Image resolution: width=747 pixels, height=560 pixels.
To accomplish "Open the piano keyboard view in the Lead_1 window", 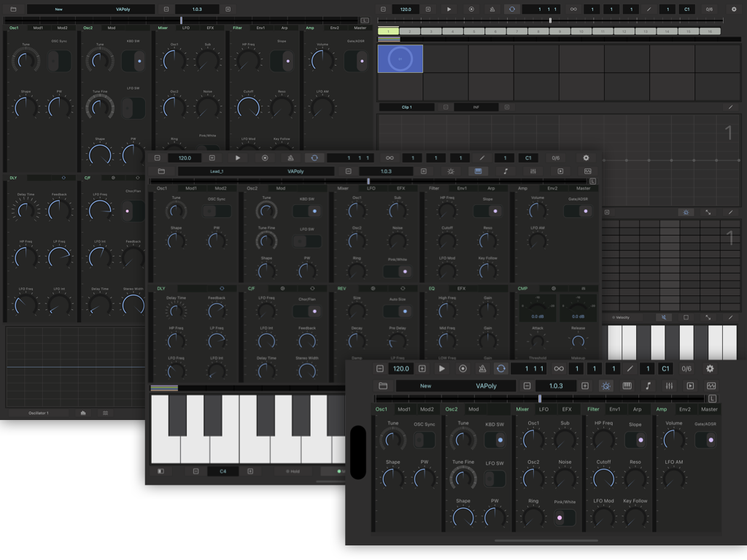I will (x=478, y=171).
